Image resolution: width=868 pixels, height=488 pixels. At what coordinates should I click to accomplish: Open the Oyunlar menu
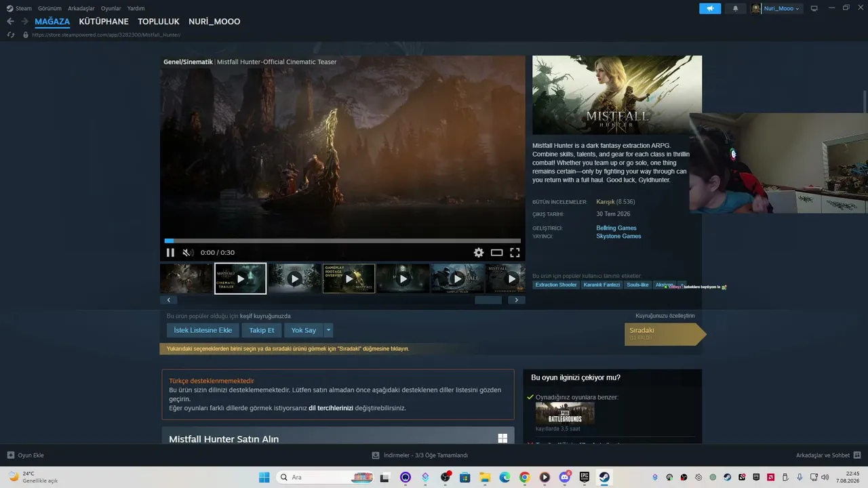[x=111, y=8]
